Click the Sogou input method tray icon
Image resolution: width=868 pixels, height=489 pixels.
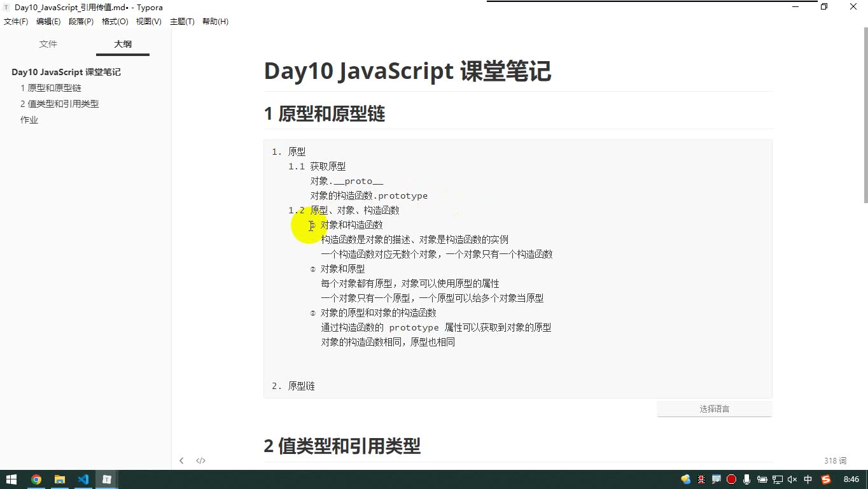pos(826,479)
